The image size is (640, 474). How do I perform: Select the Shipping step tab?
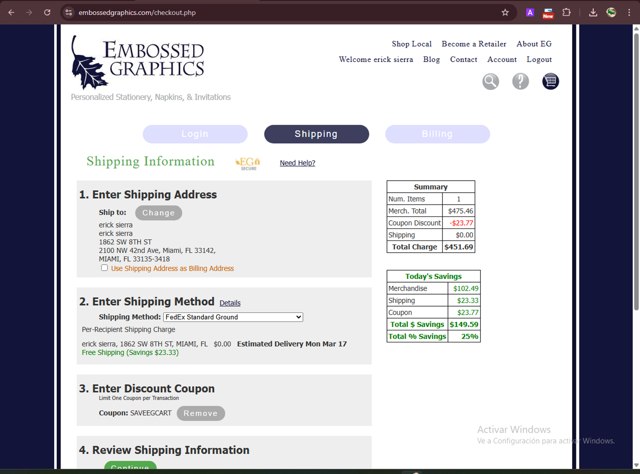(316, 134)
